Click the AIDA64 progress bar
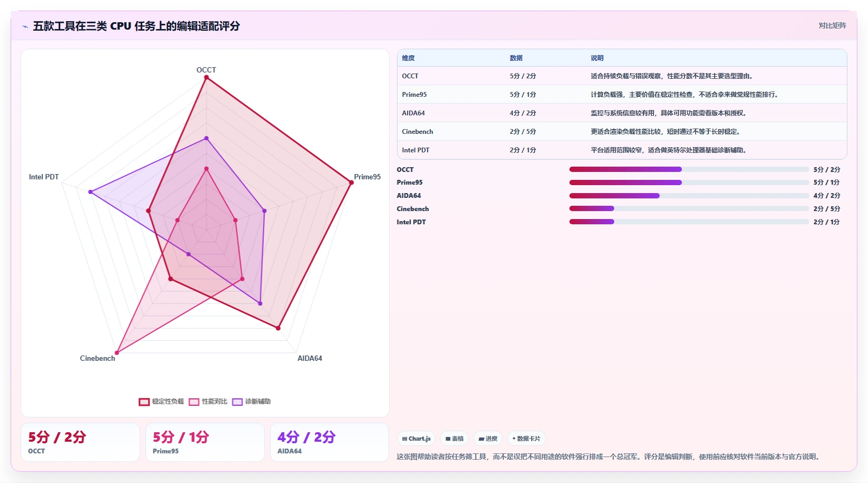The image size is (868, 483). point(689,196)
